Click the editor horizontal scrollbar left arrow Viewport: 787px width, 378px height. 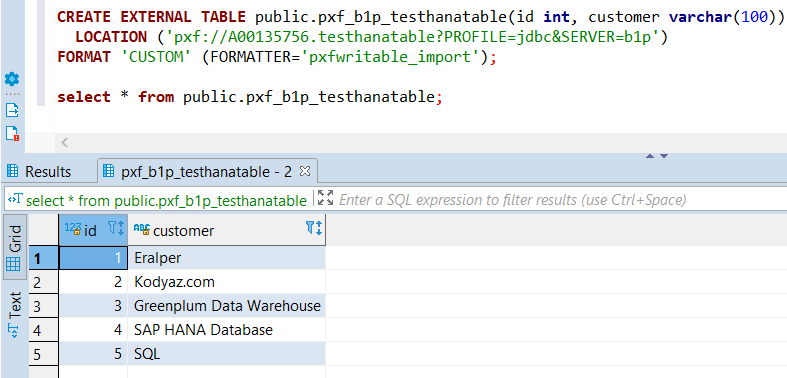point(65,143)
